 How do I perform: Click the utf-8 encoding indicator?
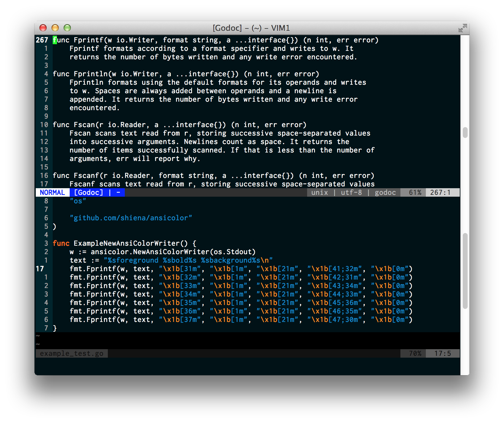pyautogui.click(x=351, y=192)
